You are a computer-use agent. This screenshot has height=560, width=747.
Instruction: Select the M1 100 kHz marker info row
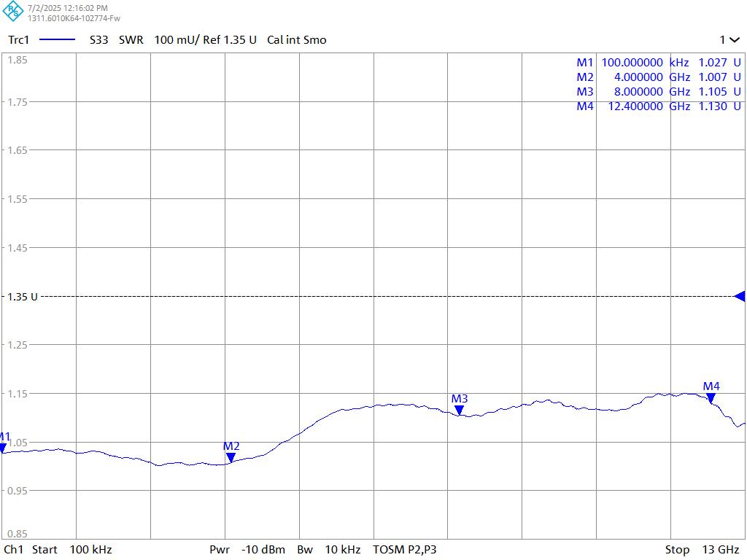pos(658,63)
